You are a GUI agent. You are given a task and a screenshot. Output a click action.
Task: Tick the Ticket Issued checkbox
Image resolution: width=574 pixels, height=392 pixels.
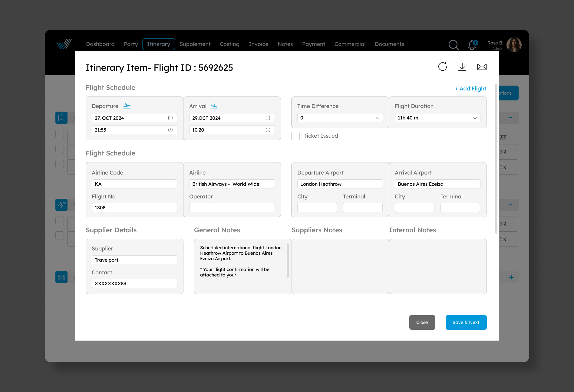tap(295, 136)
